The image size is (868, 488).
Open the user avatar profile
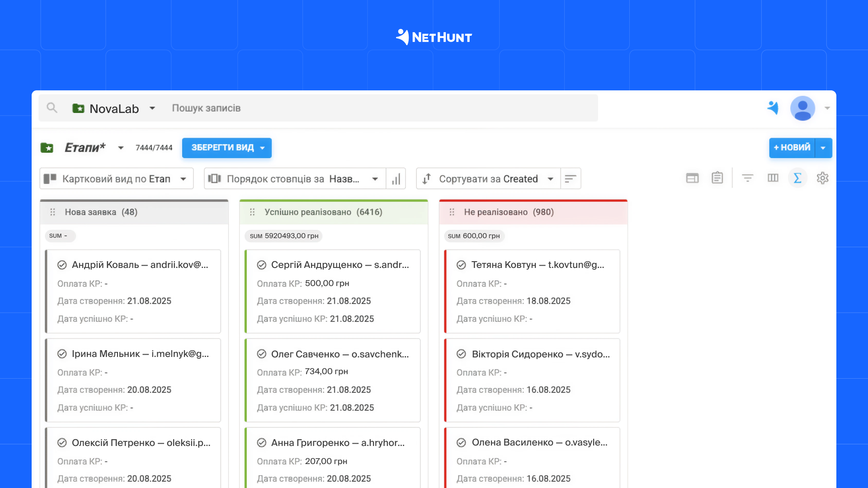[x=802, y=108]
